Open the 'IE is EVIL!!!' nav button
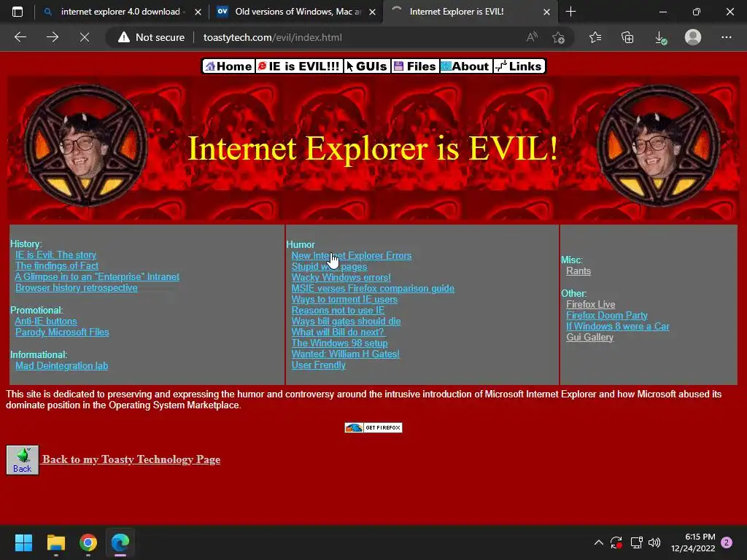This screenshot has width=747, height=560. [299, 66]
